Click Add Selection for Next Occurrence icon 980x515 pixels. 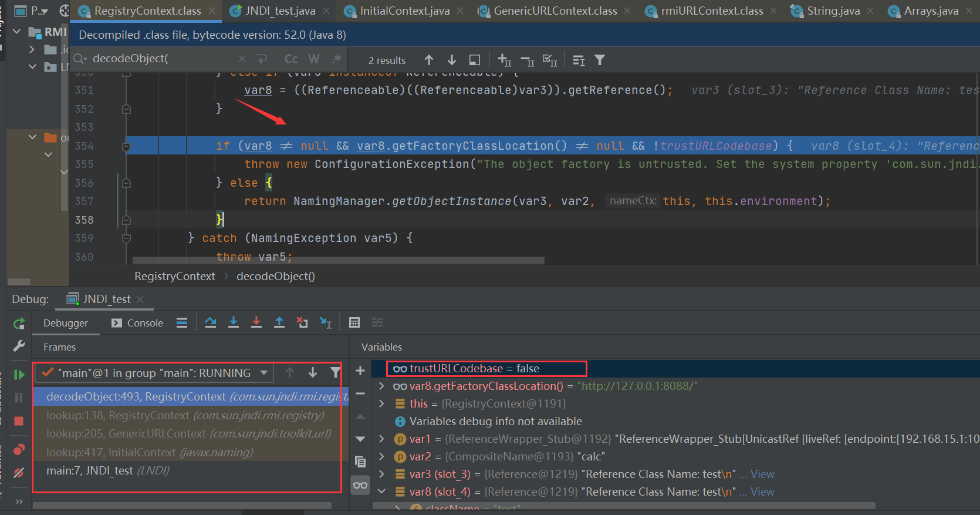pos(505,60)
